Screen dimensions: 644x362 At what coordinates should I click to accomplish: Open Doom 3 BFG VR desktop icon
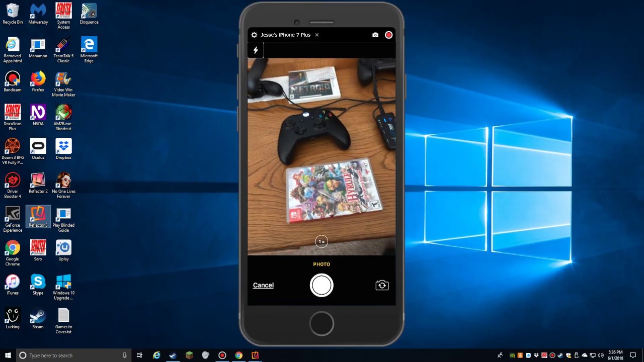click(x=13, y=151)
